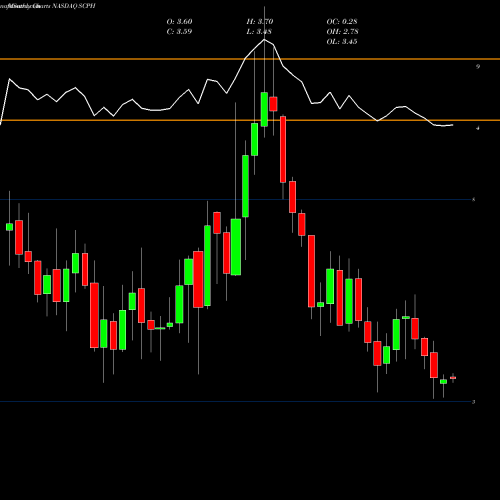
Task: Click the OC: 0.28 reading
Action: tap(342, 22)
